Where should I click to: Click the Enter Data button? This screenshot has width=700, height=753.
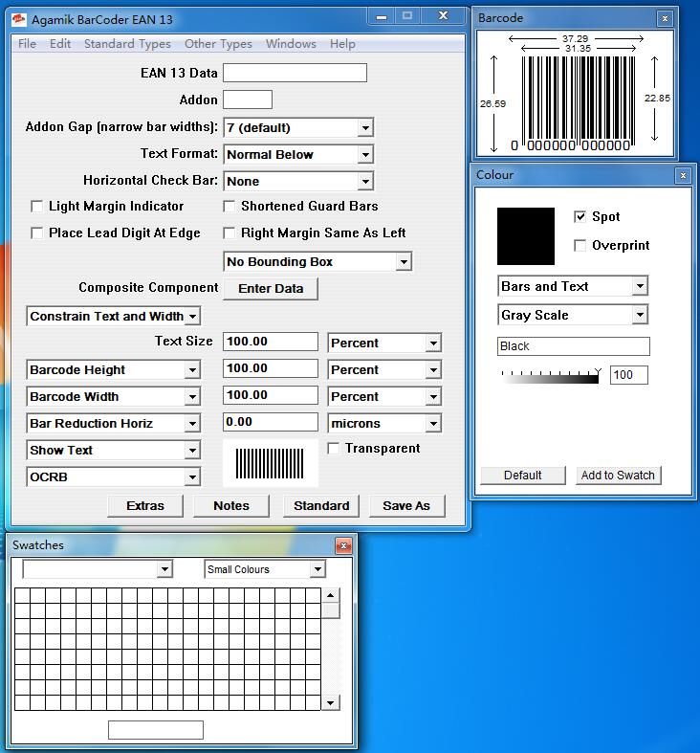click(x=271, y=289)
